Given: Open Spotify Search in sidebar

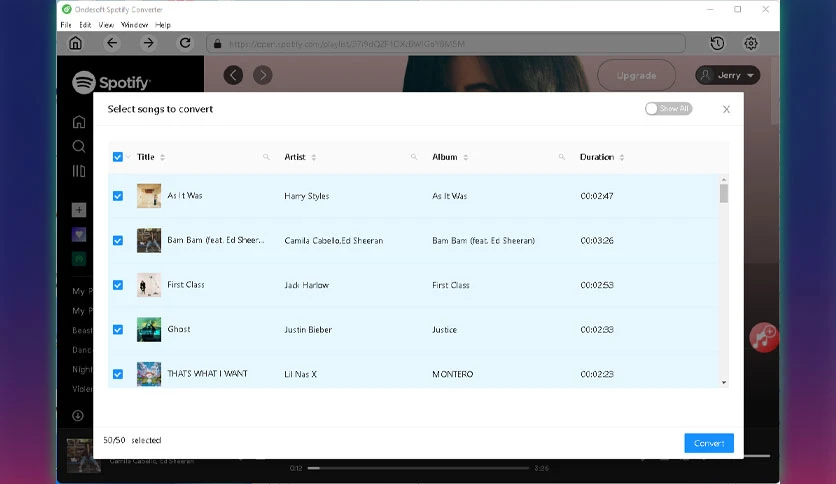Looking at the screenshot, I should click(79, 147).
